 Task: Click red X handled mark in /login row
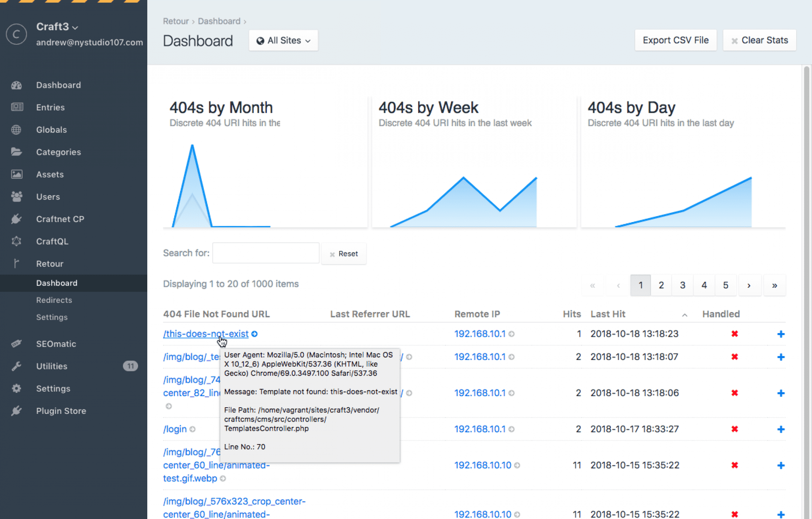pos(734,429)
